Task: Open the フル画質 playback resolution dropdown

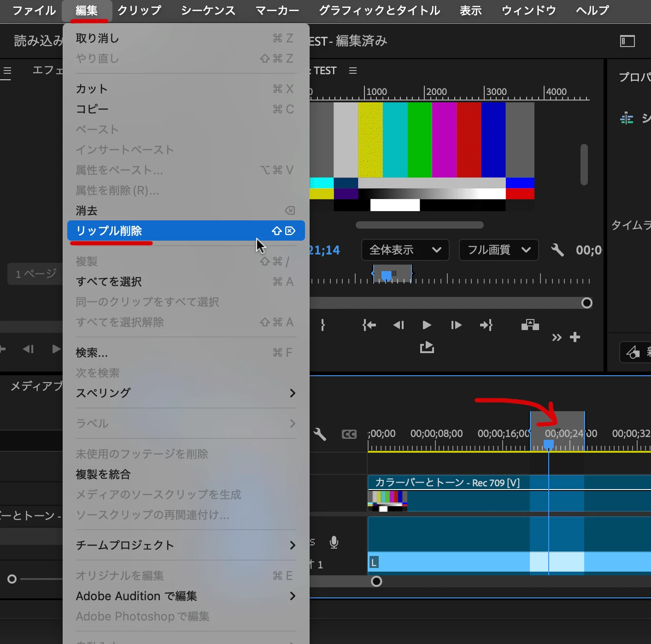Action: [x=499, y=250]
